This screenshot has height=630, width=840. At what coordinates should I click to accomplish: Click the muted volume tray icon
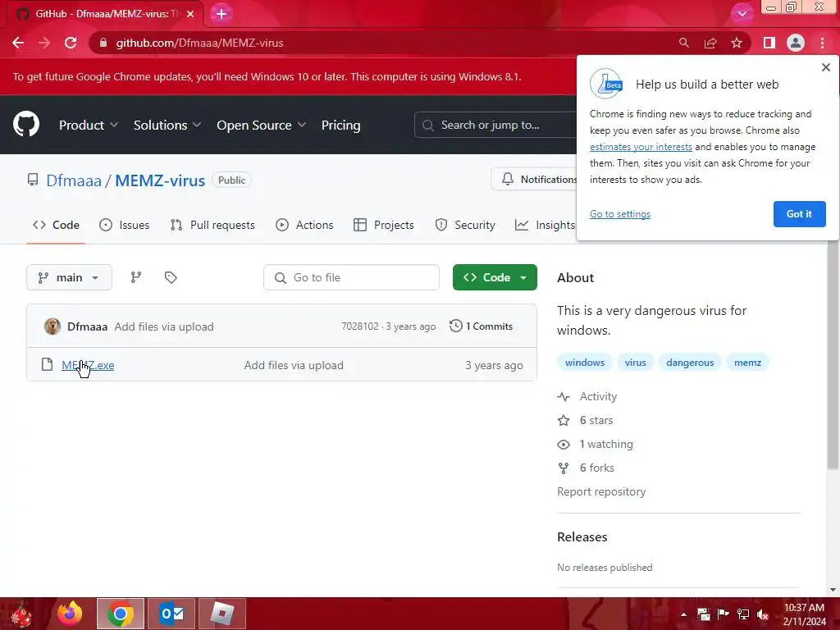pos(763,614)
